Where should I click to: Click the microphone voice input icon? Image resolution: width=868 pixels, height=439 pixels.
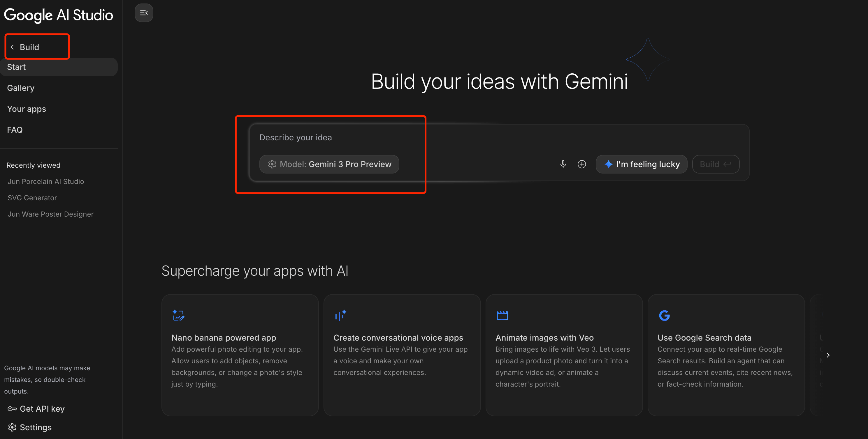[563, 164]
